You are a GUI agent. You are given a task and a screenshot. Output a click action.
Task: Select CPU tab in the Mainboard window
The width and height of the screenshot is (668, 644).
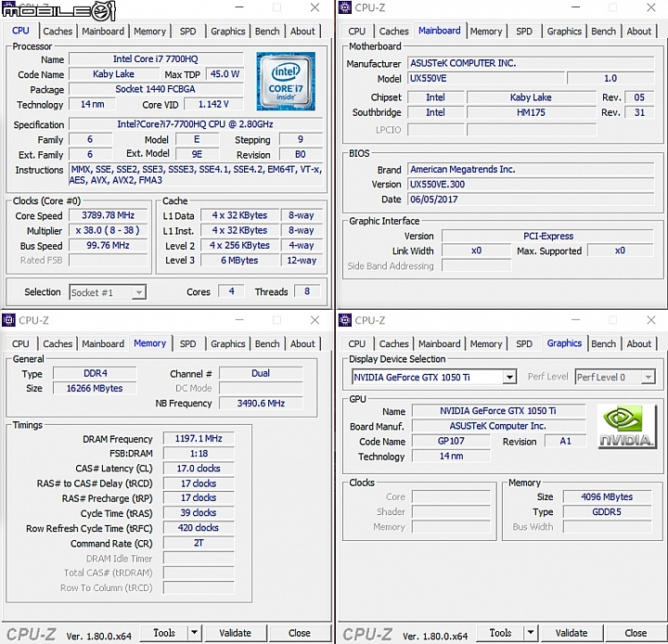(x=356, y=32)
